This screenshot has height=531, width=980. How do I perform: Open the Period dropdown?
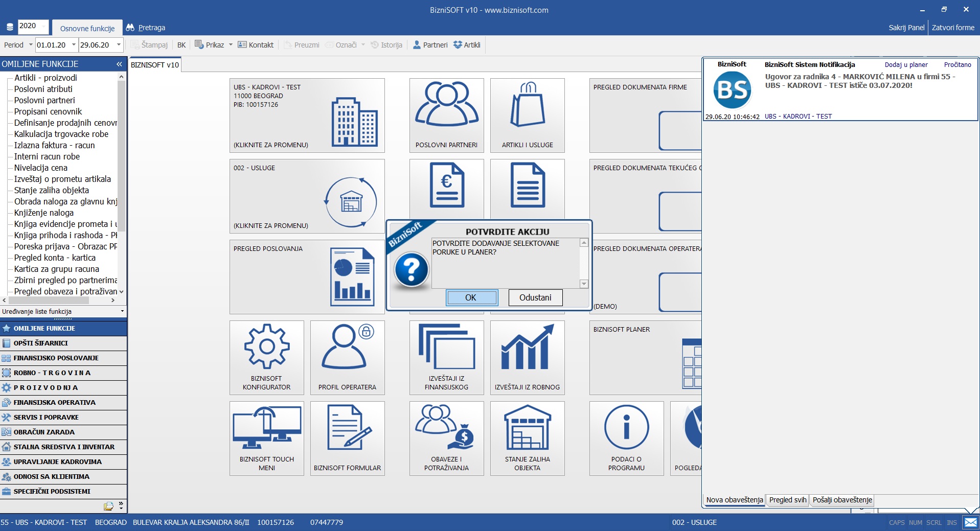(x=31, y=45)
